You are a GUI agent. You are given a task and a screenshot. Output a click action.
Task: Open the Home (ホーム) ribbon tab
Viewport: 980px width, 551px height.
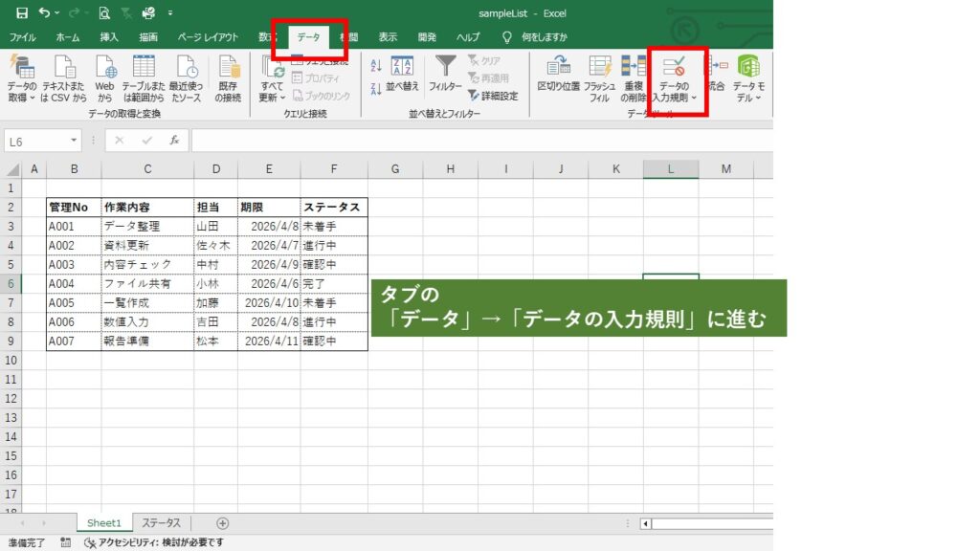tap(68, 37)
